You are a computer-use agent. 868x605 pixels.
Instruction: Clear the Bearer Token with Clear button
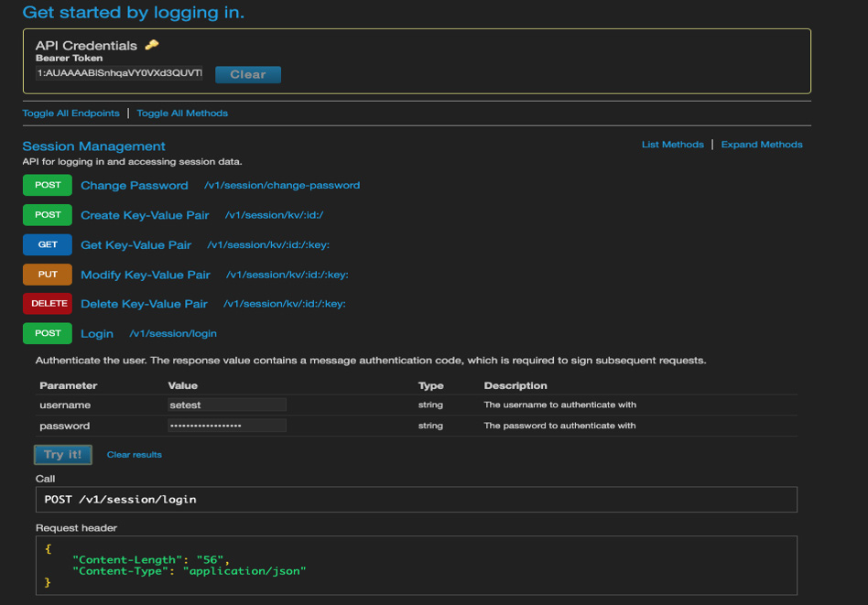(x=247, y=74)
